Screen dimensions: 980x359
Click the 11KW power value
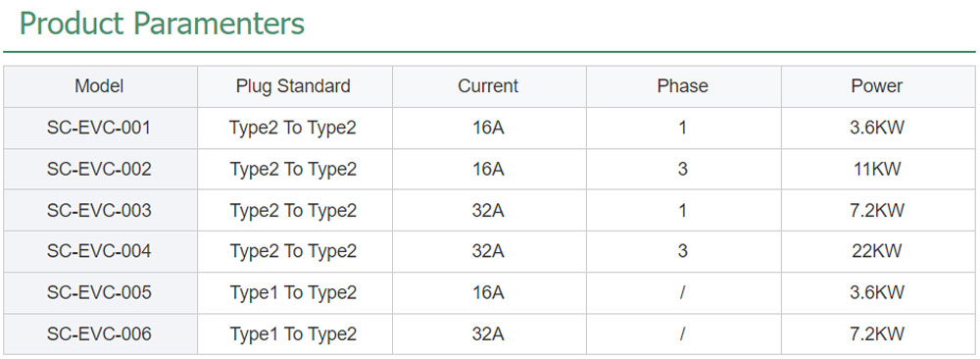[877, 170]
